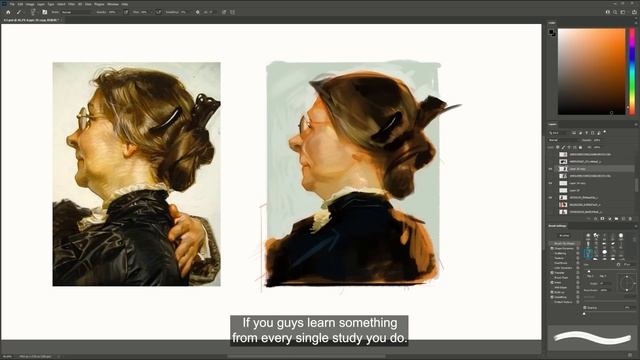
Task: Toggle pressure for opacity icon
Action: [126, 12]
